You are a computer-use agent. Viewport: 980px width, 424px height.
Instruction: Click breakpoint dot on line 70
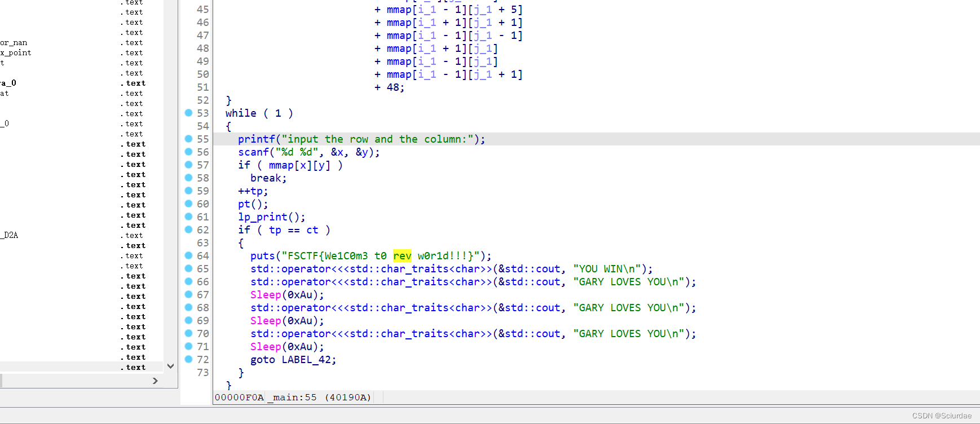(x=188, y=333)
